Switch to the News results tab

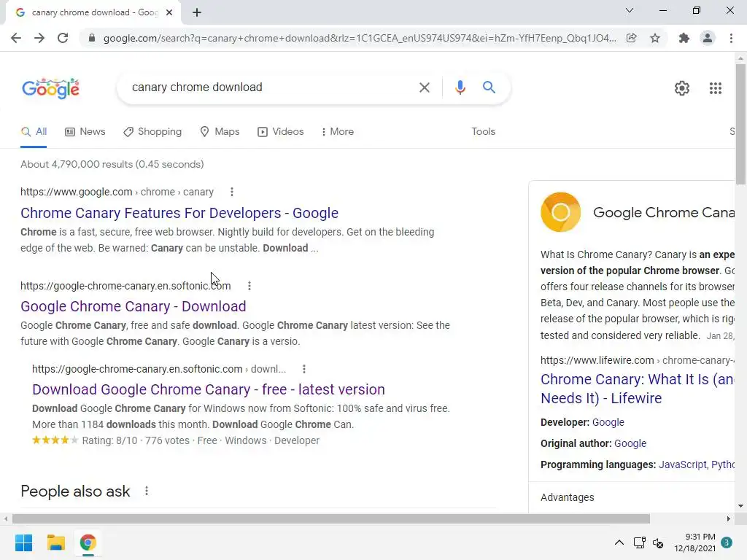85,131
